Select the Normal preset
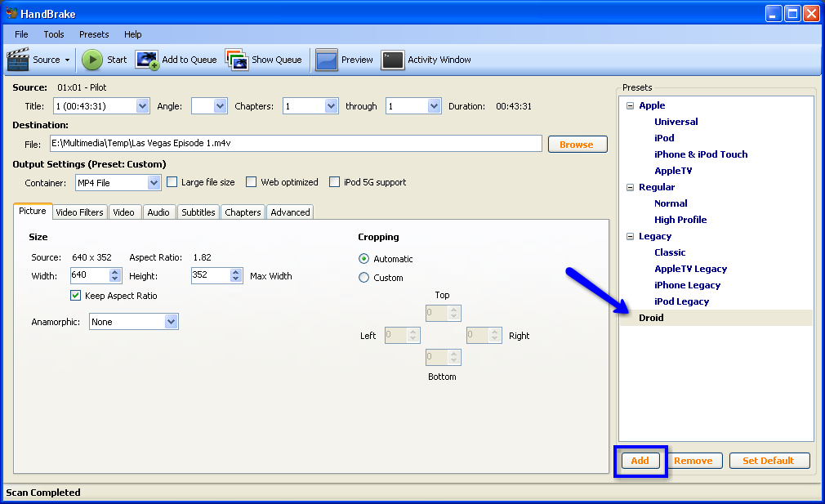This screenshot has width=825, height=504. [671, 203]
